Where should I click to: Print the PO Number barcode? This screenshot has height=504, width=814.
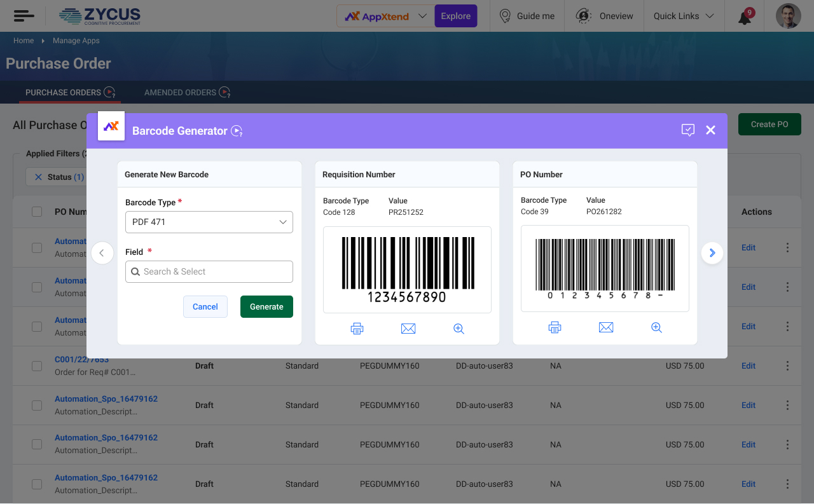[x=555, y=327]
